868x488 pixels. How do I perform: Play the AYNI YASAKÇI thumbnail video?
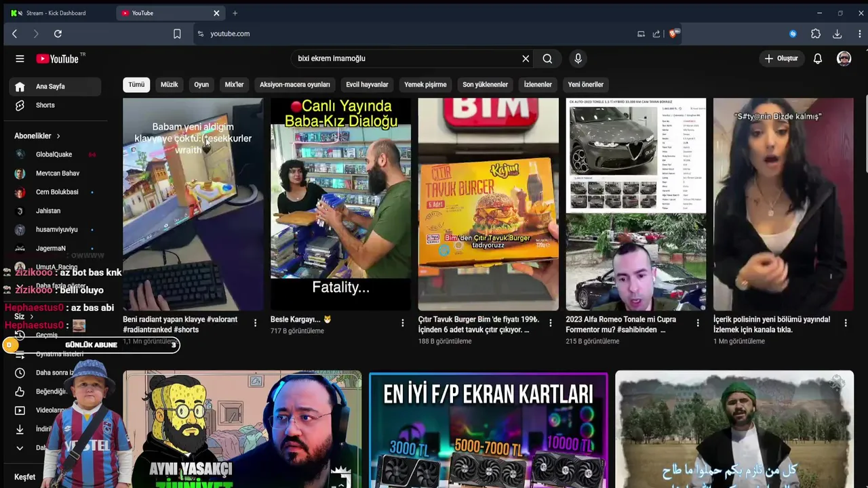[242, 430]
